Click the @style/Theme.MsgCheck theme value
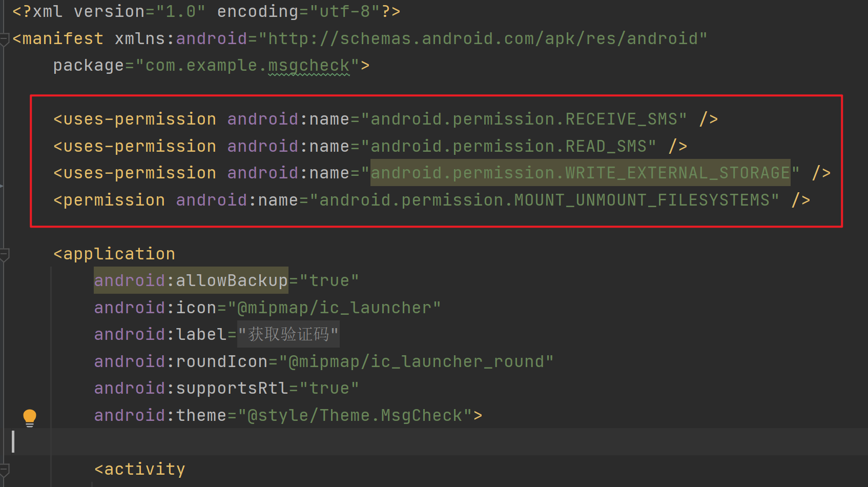The width and height of the screenshot is (868, 487). click(355, 416)
